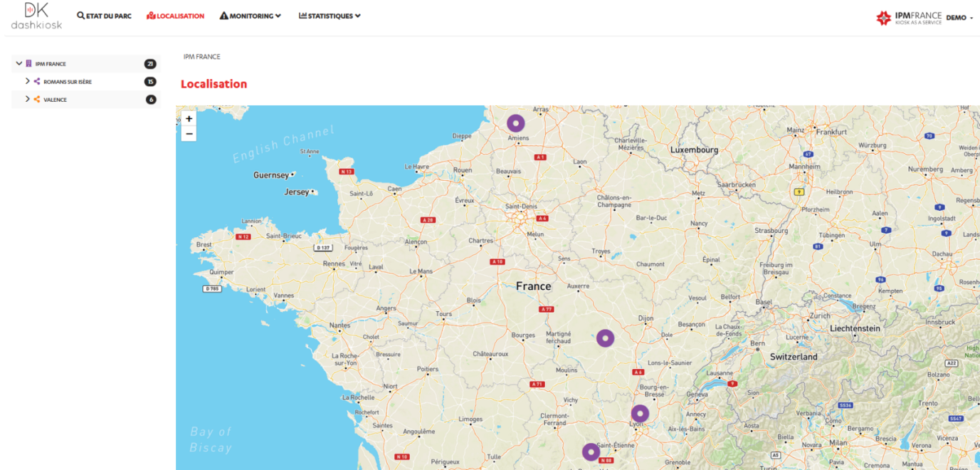Screen dimensions: 980x470
Task: Click the device count badge on Valence
Action: (149, 100)
